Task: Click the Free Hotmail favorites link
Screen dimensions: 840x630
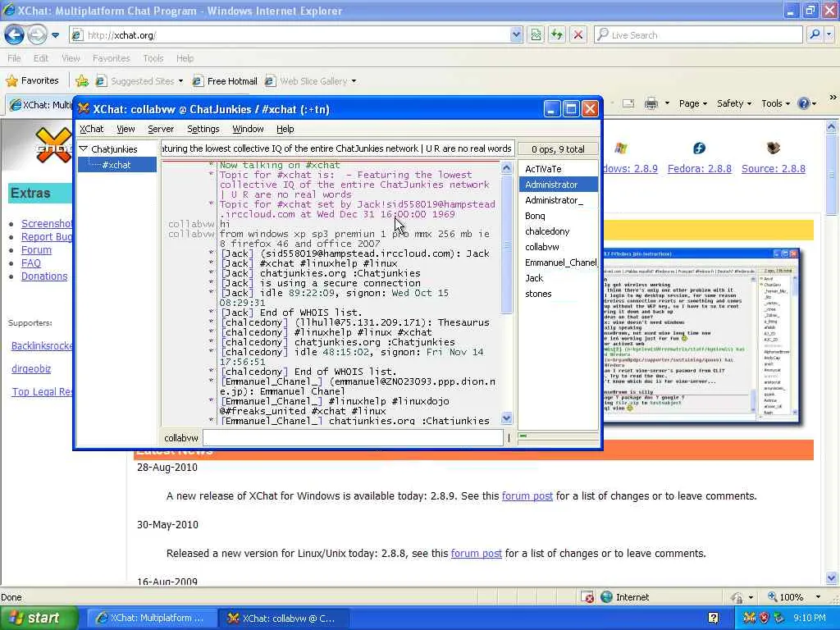Action: tap(225, 81)
